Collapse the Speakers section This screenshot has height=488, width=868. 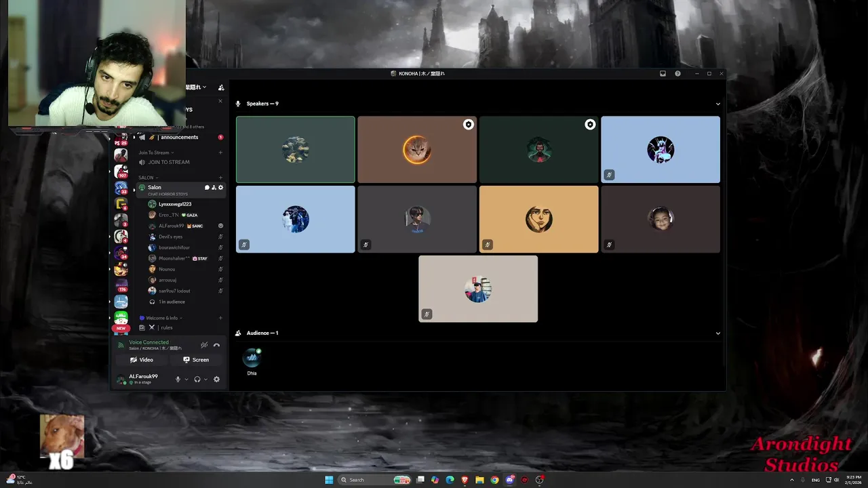[718, 104]
